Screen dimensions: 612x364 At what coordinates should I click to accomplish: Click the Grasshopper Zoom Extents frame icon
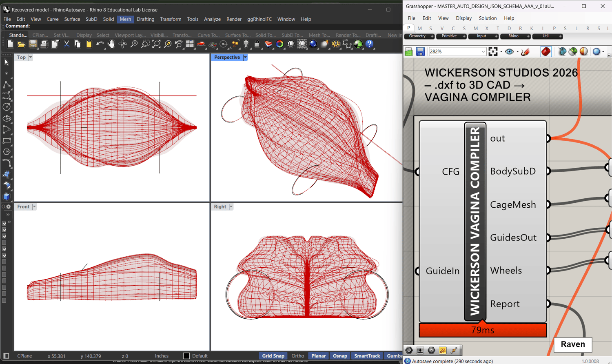(493, 52)
